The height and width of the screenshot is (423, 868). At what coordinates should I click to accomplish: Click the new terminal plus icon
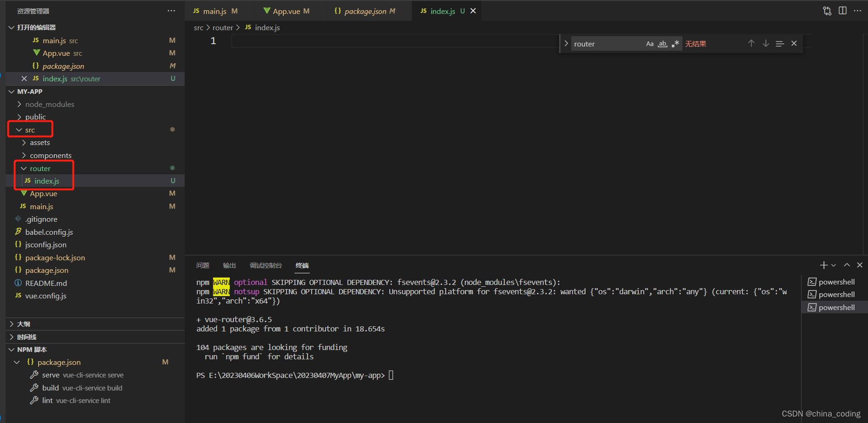823,265
